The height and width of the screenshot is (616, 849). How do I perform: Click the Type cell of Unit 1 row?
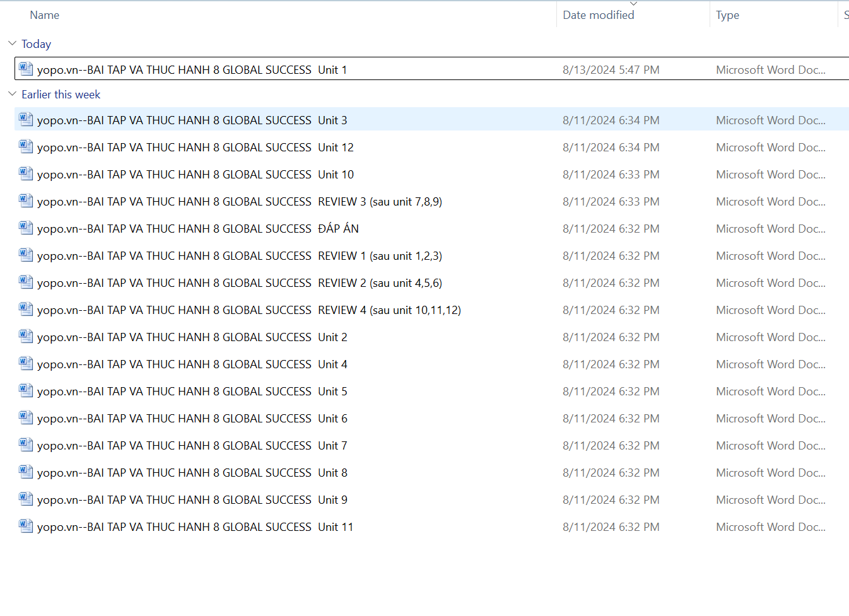pyautogui.click(x=771, y=70)
